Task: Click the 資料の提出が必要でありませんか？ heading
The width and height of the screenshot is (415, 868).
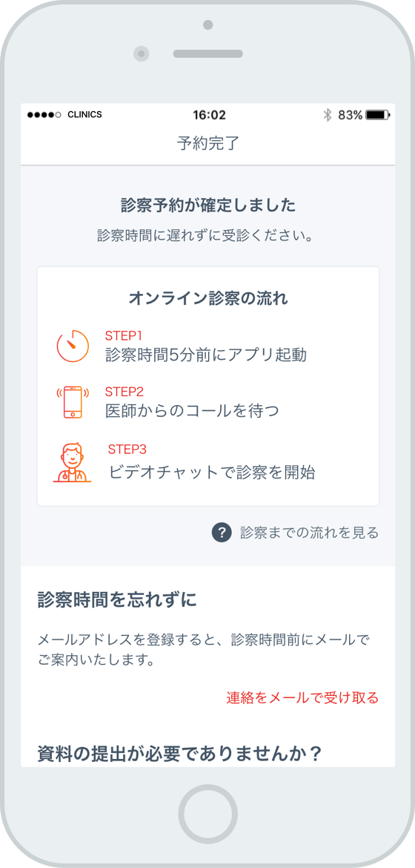Action: tap(180, 754)
